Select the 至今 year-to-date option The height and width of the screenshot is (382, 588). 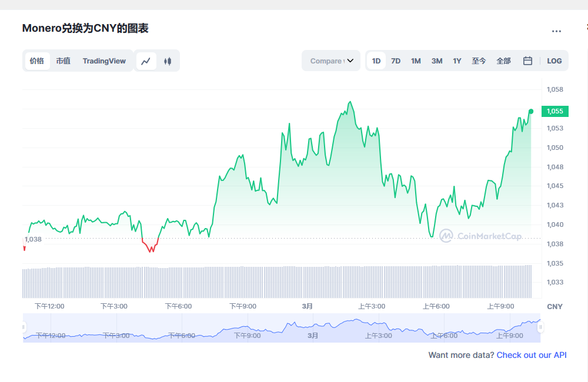pos(479,61)
